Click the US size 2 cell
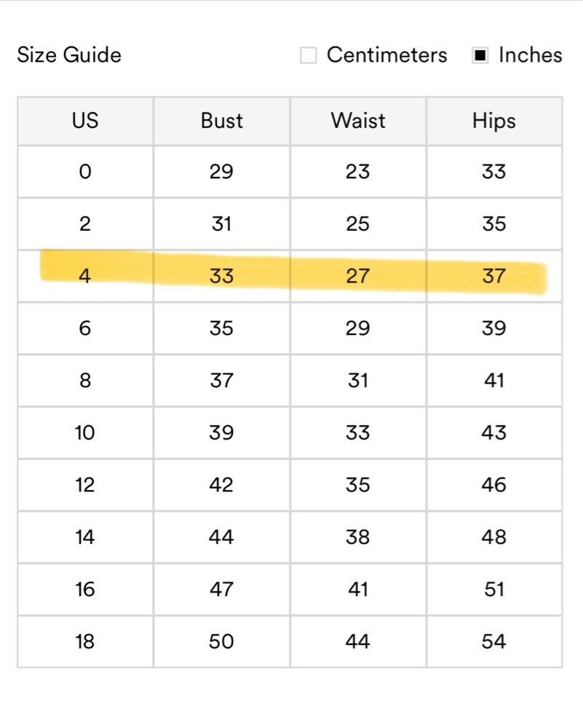Viewport: 583px width, 728px height. (85, 223)
